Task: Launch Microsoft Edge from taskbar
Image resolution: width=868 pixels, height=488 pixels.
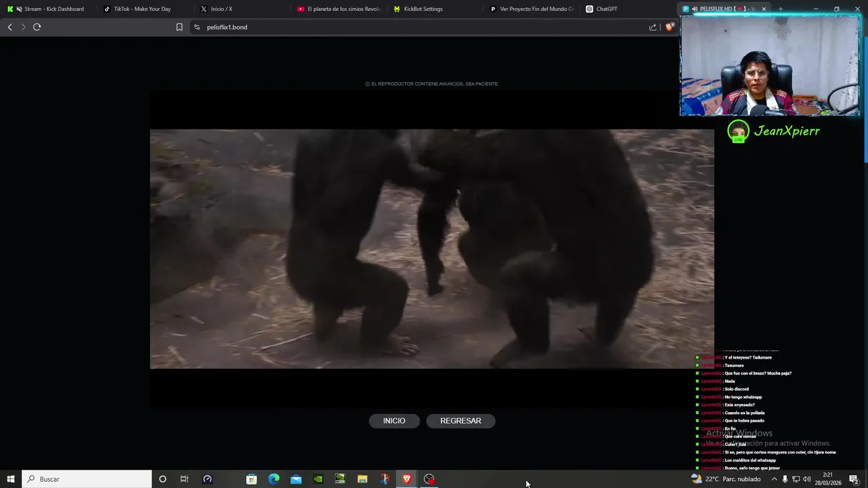Action: 274,479
